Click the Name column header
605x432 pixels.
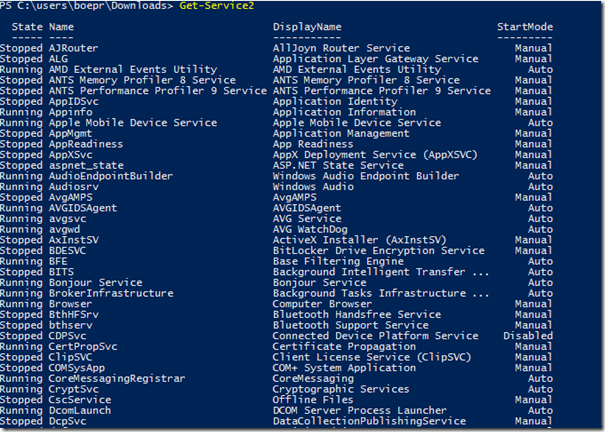point(61,26)
